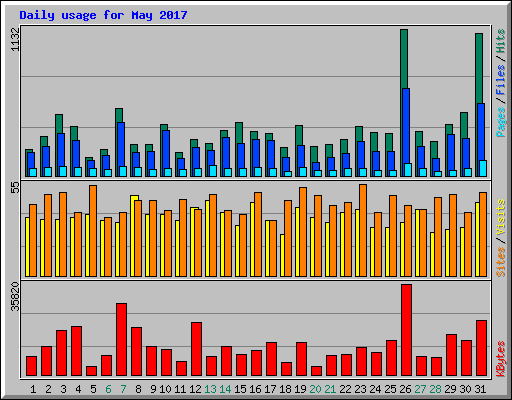
Task: Select the tallest red KBytes bar, day 26
Action: 406,330
